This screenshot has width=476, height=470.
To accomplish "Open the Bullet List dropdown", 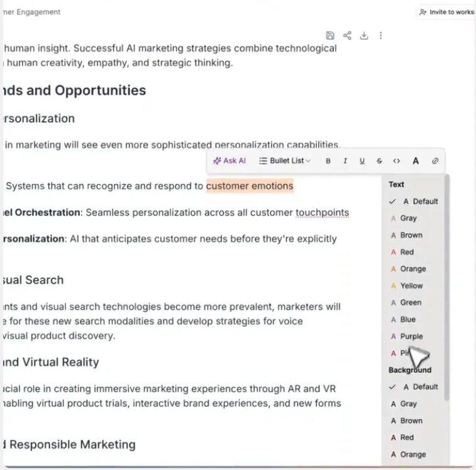I will coord(285,160).
